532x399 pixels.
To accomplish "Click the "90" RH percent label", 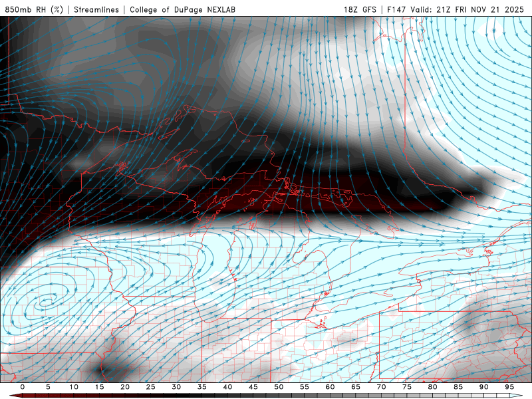I will click(x=483, y=387).
